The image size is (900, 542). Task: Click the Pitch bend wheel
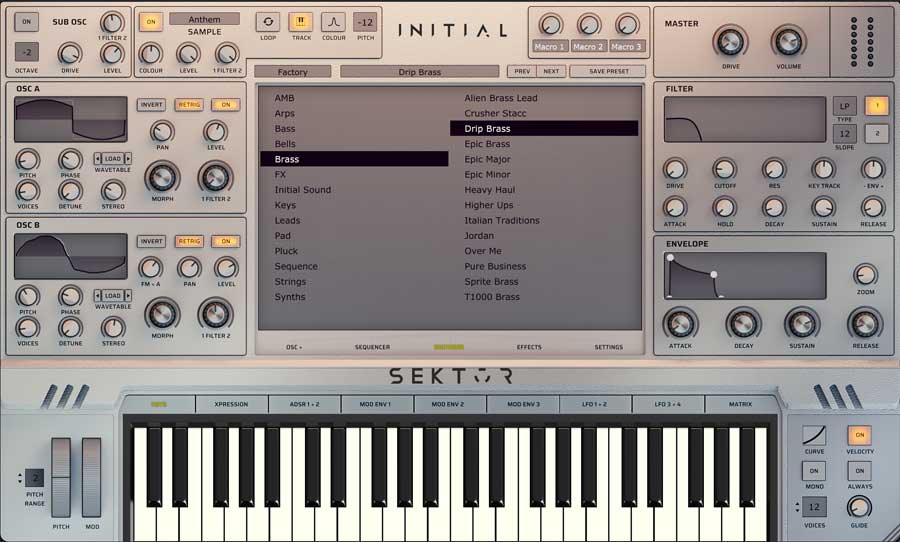click(x=61, y=477)
